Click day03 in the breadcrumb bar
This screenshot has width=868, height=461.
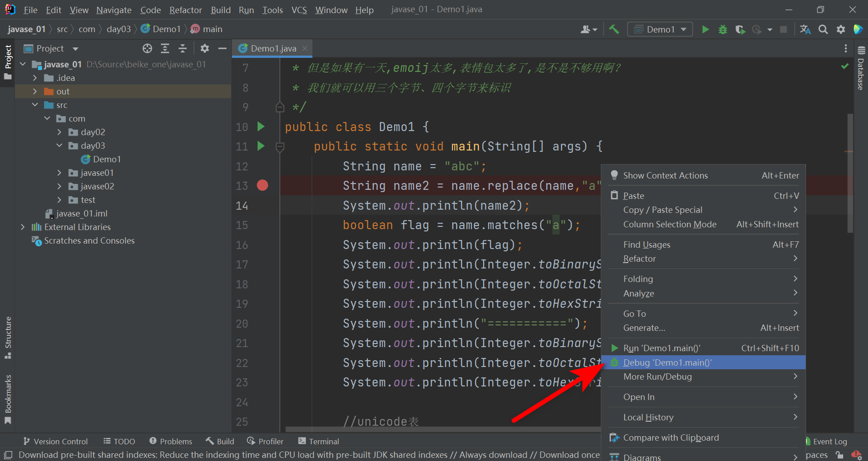(x=118, y=29)
